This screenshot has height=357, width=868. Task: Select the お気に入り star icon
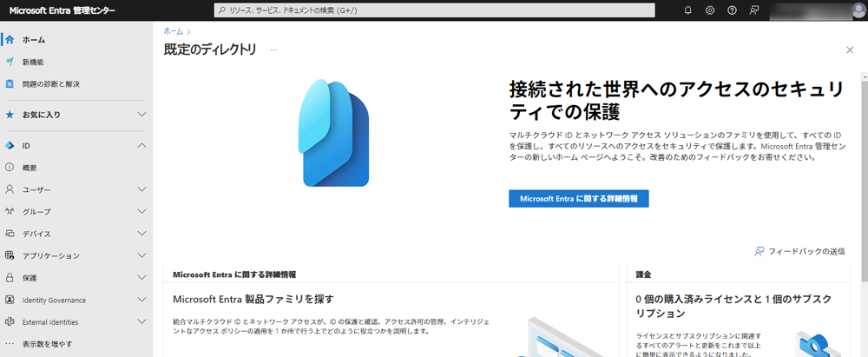click(x=10, y=115)
